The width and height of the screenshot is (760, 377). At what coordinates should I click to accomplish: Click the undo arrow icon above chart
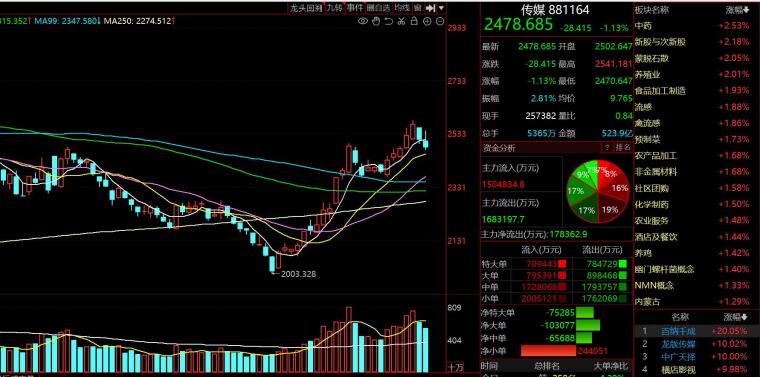pyautogui.click(x=389, y=21)
